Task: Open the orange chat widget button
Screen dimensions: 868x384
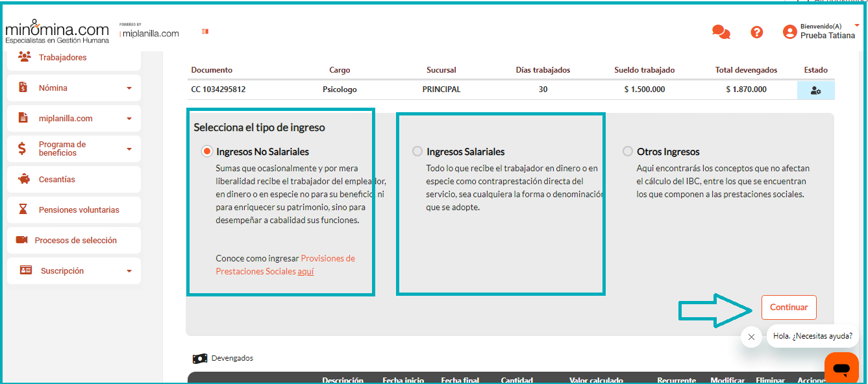Action: pos(841,368)
